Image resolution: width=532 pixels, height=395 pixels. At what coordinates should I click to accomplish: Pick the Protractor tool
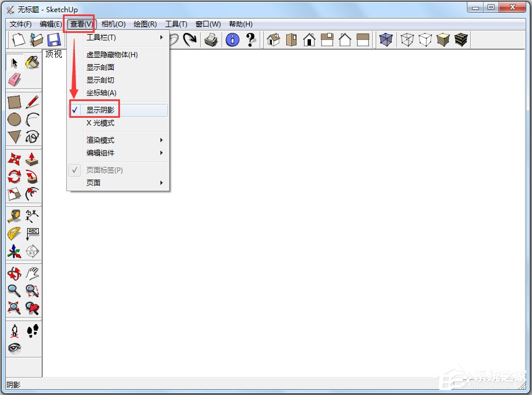click(14, 234)
